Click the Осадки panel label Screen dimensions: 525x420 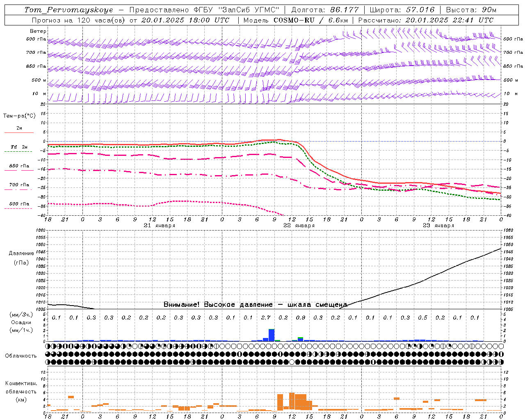21,322
